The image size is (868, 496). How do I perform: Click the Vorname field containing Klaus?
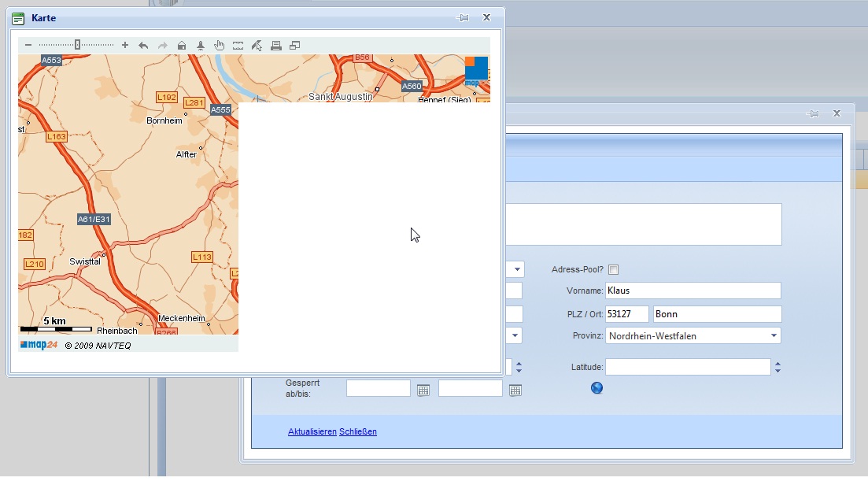[693, 291]
